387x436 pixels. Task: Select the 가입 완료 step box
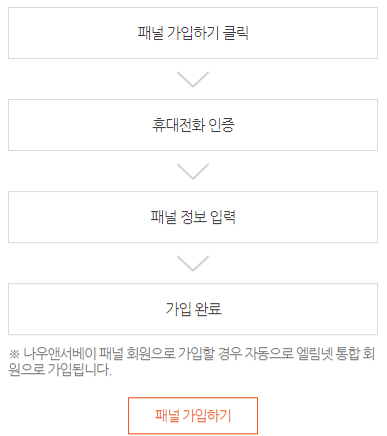coord(193,309)
